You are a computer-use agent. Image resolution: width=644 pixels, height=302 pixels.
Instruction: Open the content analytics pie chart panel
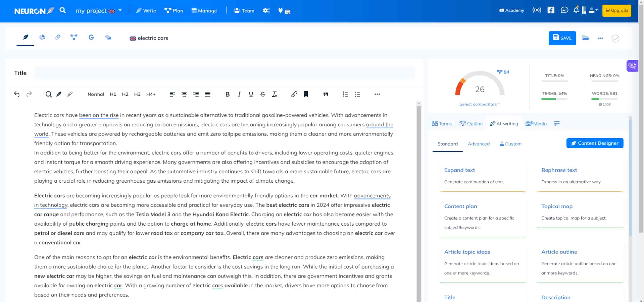42,38
